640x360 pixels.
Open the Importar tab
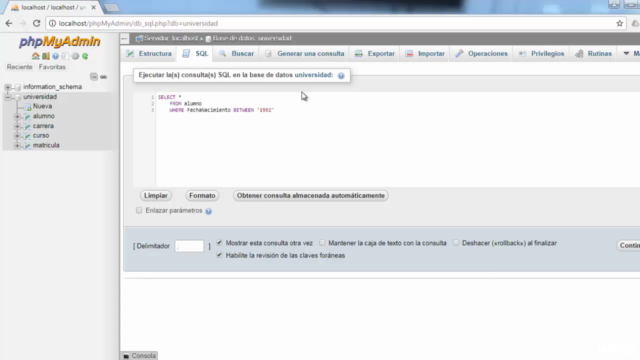coord(425,53)
